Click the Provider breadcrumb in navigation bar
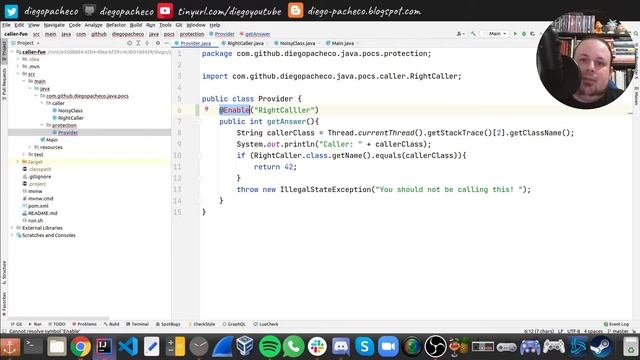Screen dimensions: 640x360 point(222,34)
